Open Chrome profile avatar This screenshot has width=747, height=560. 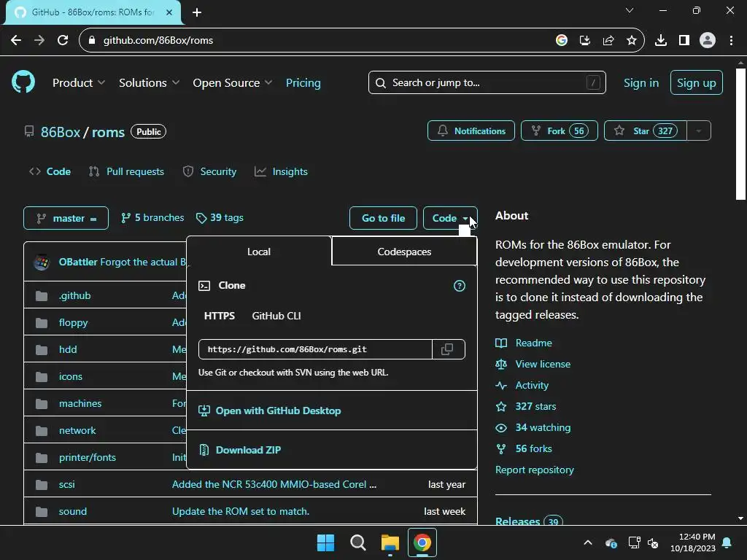(708, 41)
